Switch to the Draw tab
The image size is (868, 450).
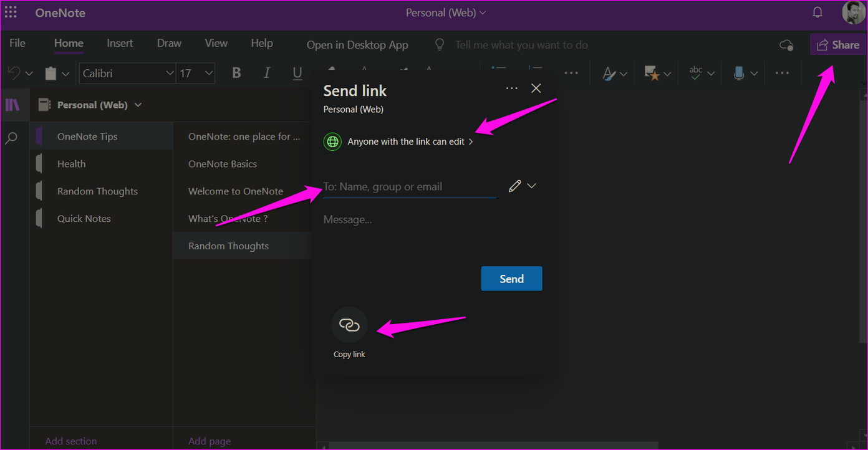(x=169, y=43)
